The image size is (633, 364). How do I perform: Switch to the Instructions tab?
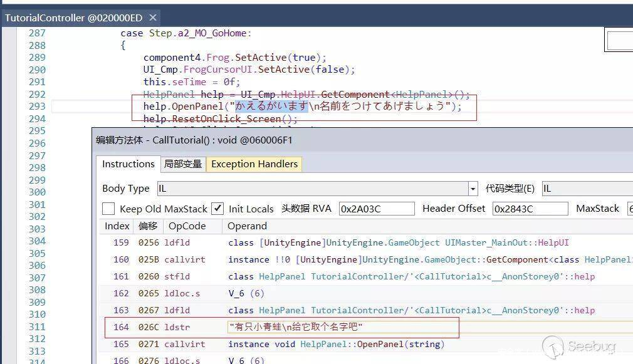point(128,164)
